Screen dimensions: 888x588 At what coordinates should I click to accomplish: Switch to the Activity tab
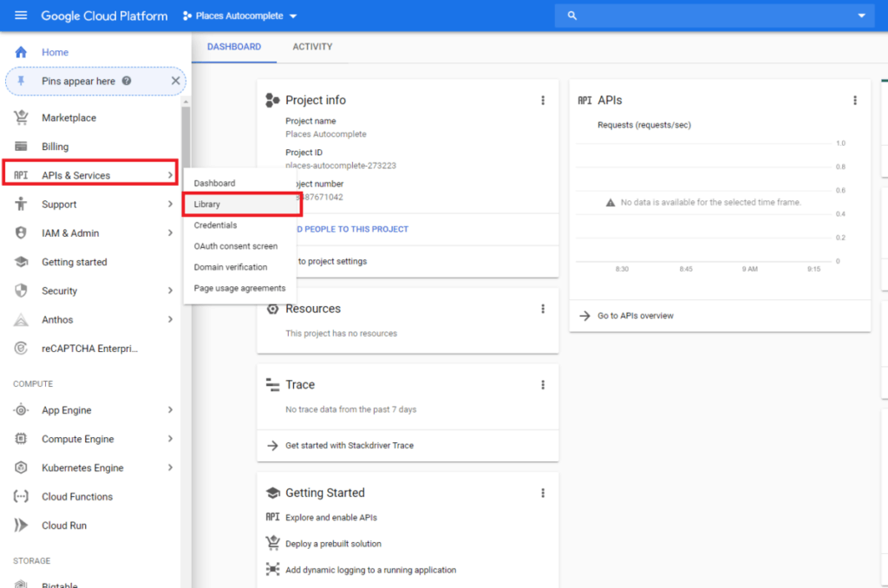pyautogui.click(x=312, y=47)
